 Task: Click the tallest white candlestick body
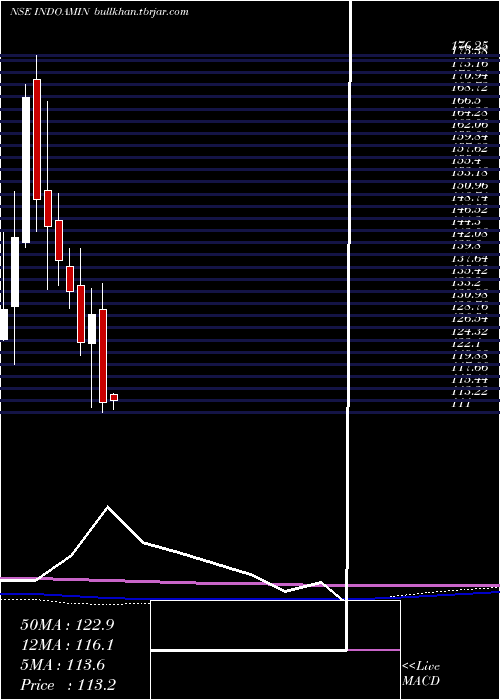(x=26, y=170)
